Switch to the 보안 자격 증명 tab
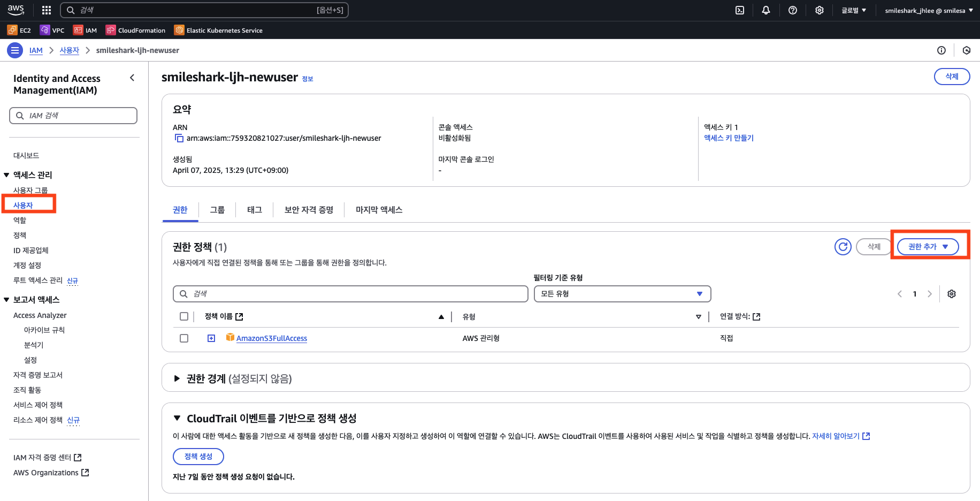The image size is (980, 501). [x=309, y=210]
